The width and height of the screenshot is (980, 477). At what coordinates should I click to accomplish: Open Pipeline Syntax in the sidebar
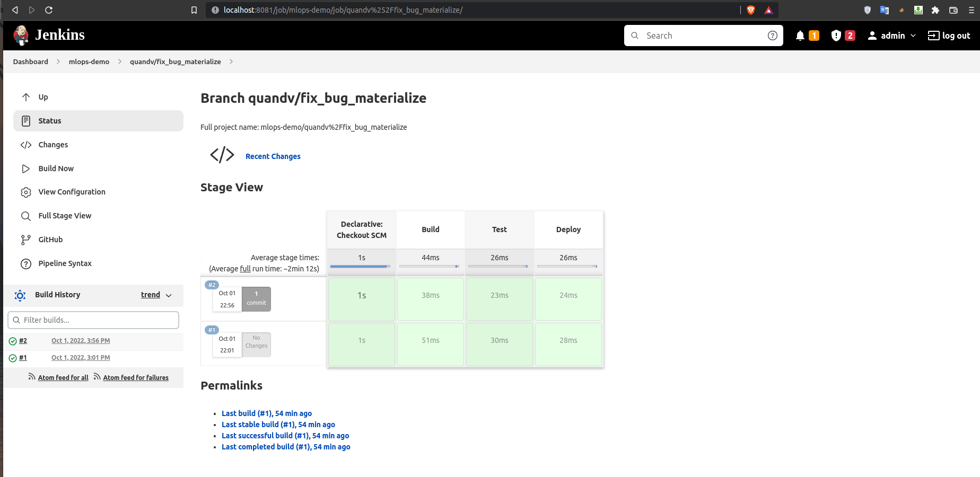point(98,263)
